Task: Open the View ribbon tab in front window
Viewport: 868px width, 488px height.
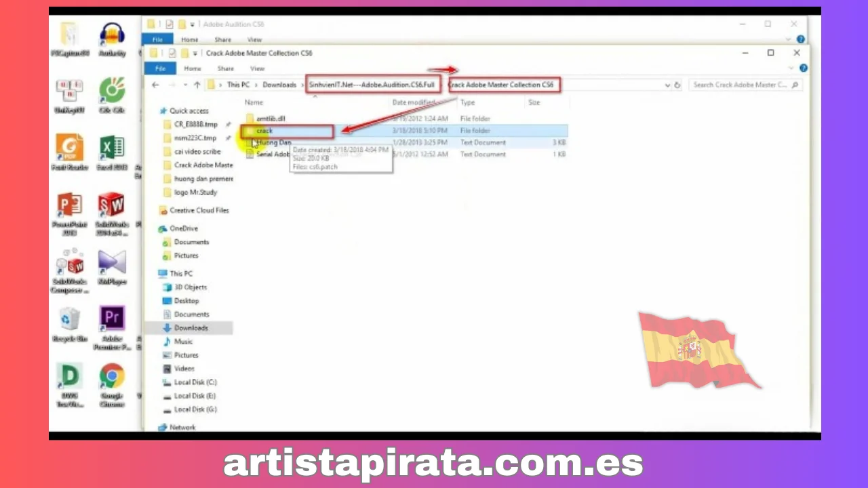Action: (258, 68)
